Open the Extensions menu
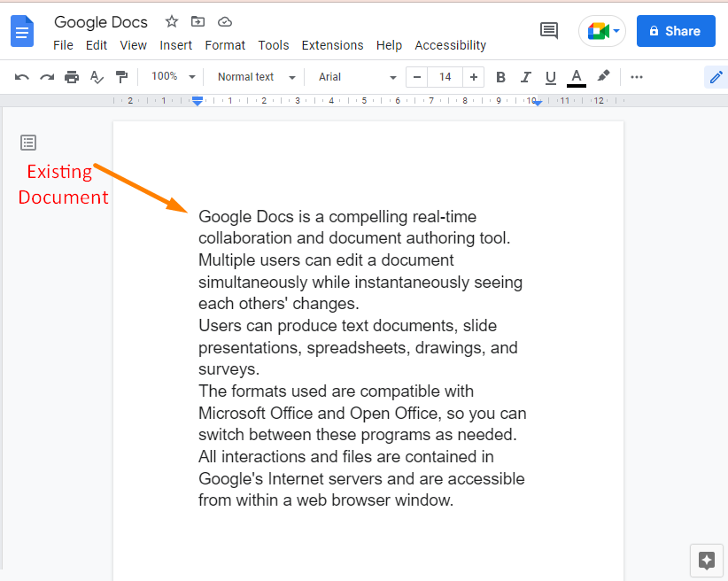Image resolution: width=728 pixels, height=581 pixels. coord(332,45)
